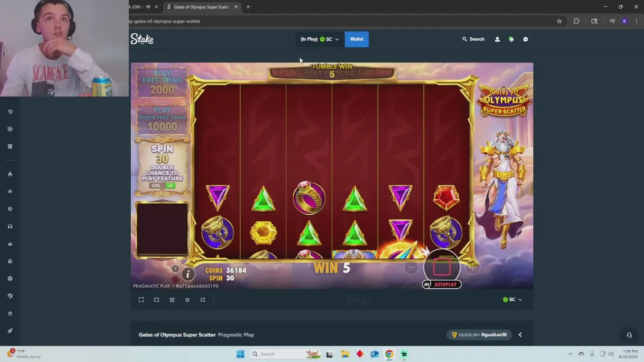
Task: Click the flame icon in the sidebar
Action: (x=10, y=174)
